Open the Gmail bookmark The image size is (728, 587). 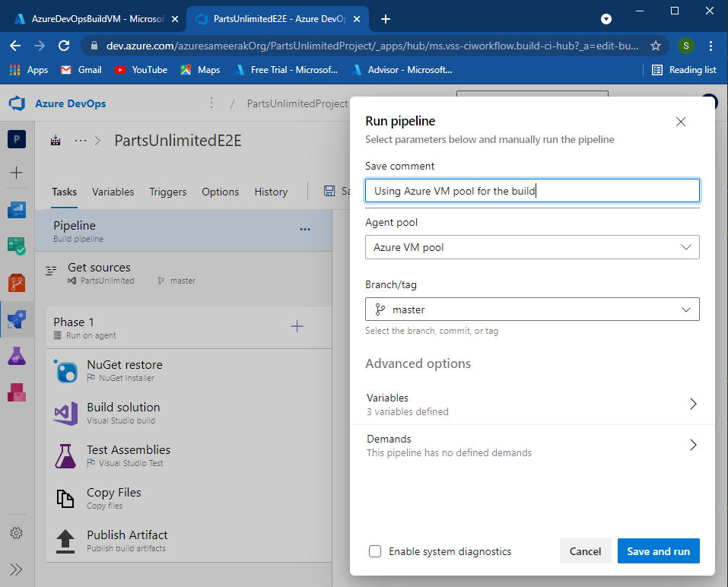pyautogui.click(x=81, y=70)
